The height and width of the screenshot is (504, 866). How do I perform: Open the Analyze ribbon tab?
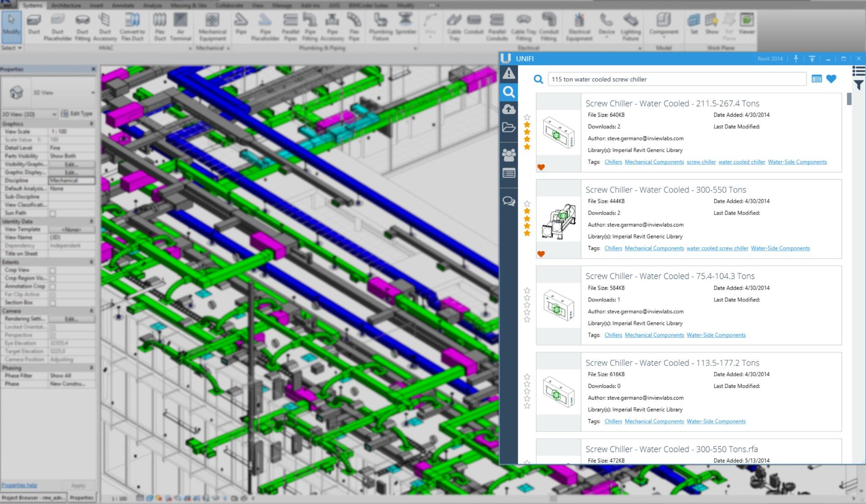click(153, 5)
